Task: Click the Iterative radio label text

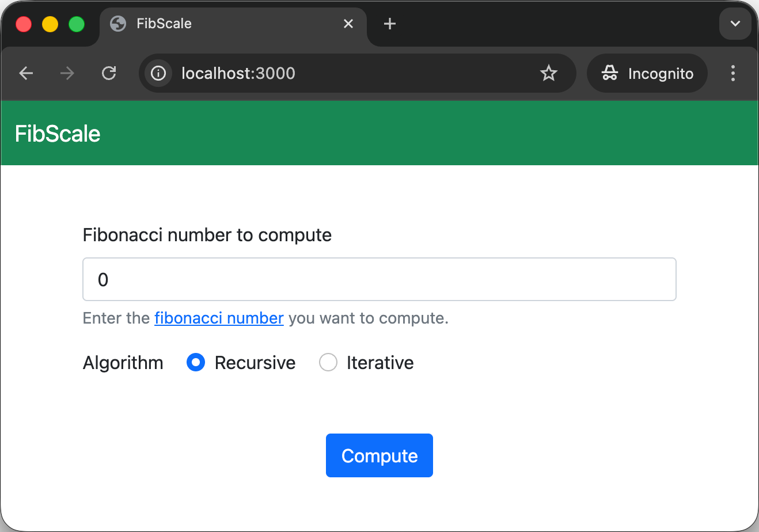Action: [x=380, y=363]
